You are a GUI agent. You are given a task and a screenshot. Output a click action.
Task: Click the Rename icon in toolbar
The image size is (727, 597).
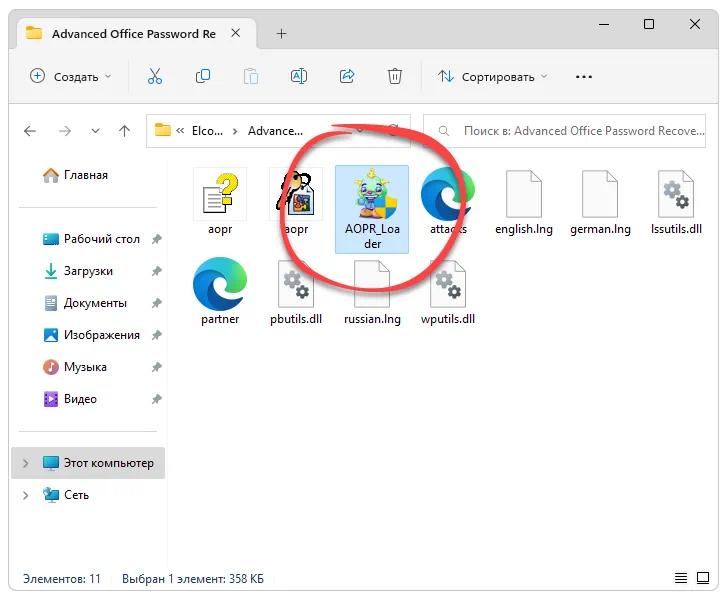(299, 76)
